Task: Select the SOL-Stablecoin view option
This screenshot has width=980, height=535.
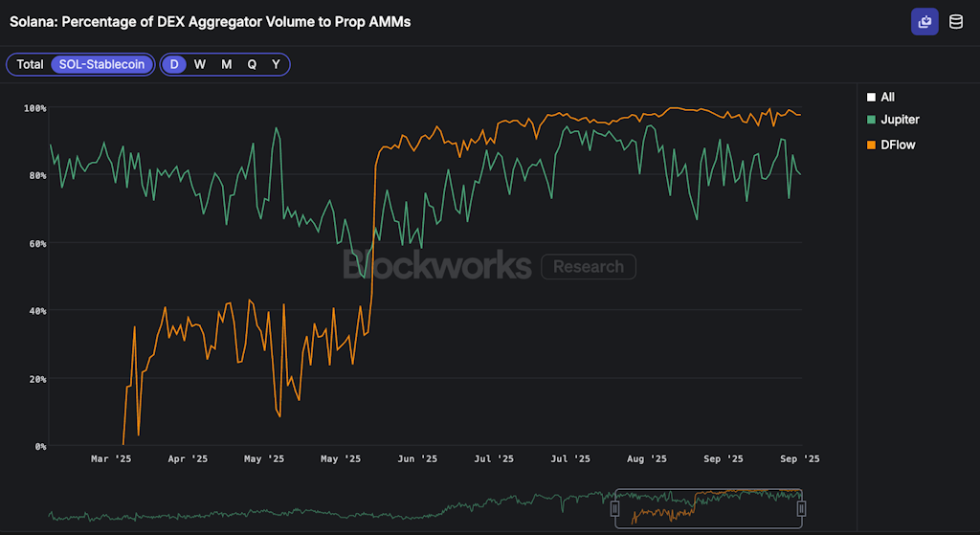Action: coord(101,64)
